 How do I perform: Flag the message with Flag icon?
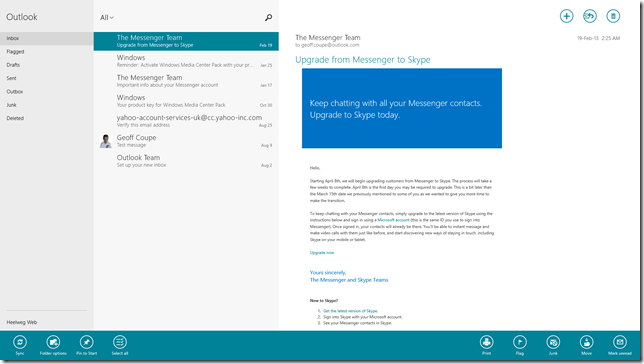click(520, 342)
